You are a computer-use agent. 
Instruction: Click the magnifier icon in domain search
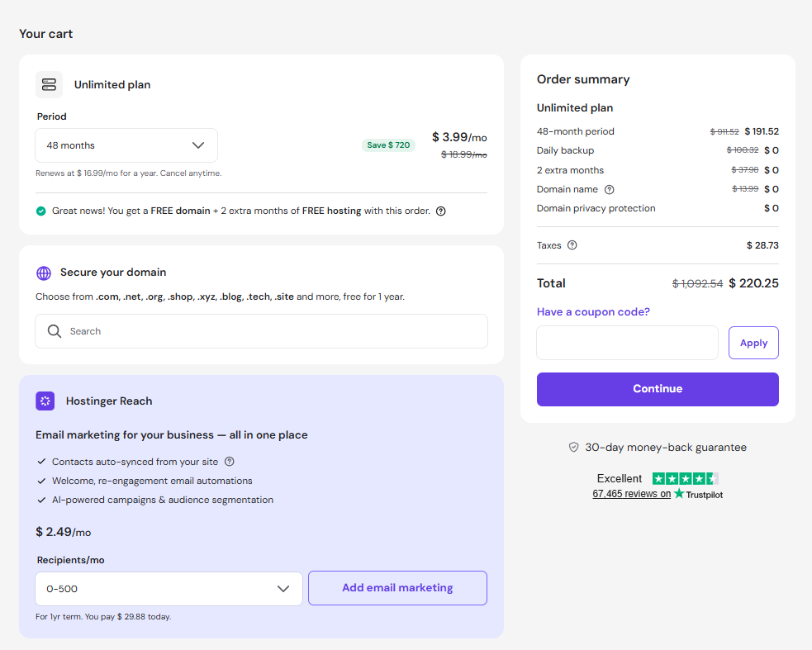[x=55, y=331]
